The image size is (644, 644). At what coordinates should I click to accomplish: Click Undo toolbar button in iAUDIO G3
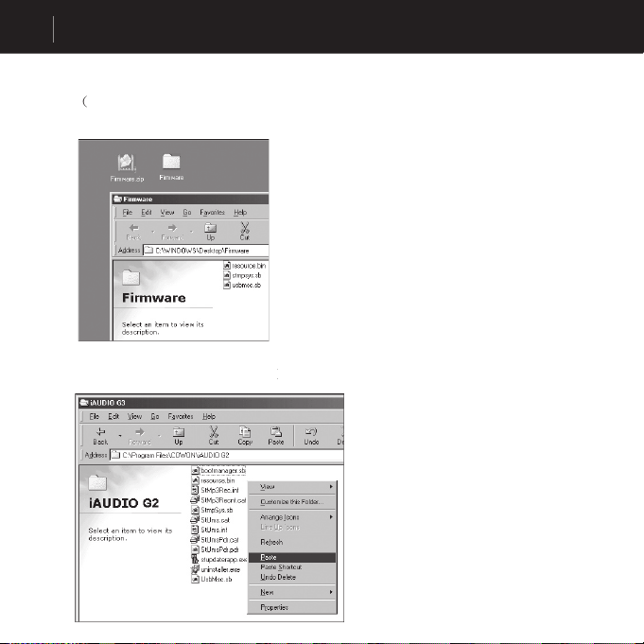click(x=311, y=436)
